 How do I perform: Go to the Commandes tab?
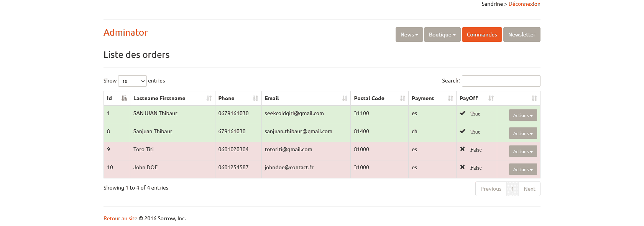(x=482, y=35)
